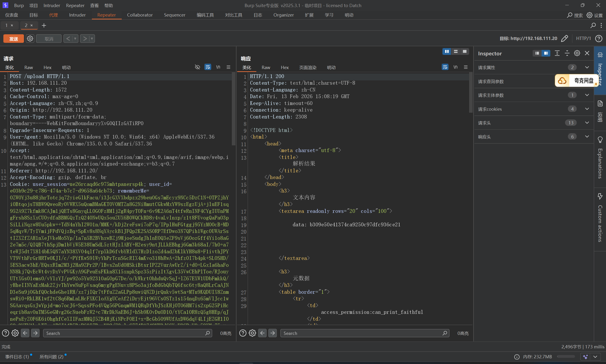Toggle line wrap in the request editor
This screenshot has width=606, height=364.
[208, 67]
